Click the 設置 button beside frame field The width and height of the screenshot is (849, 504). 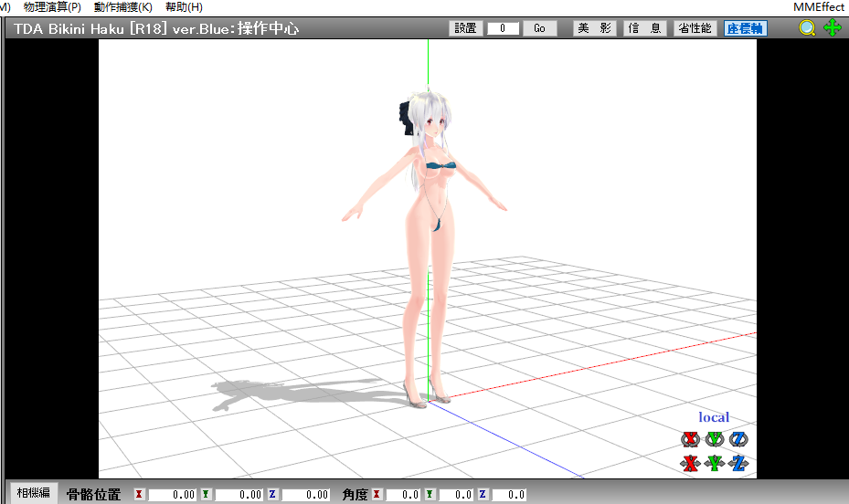465,28
